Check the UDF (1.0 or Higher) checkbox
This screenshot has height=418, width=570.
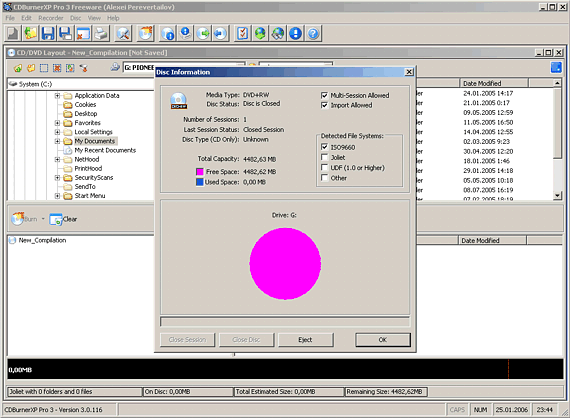pos(324,168)
